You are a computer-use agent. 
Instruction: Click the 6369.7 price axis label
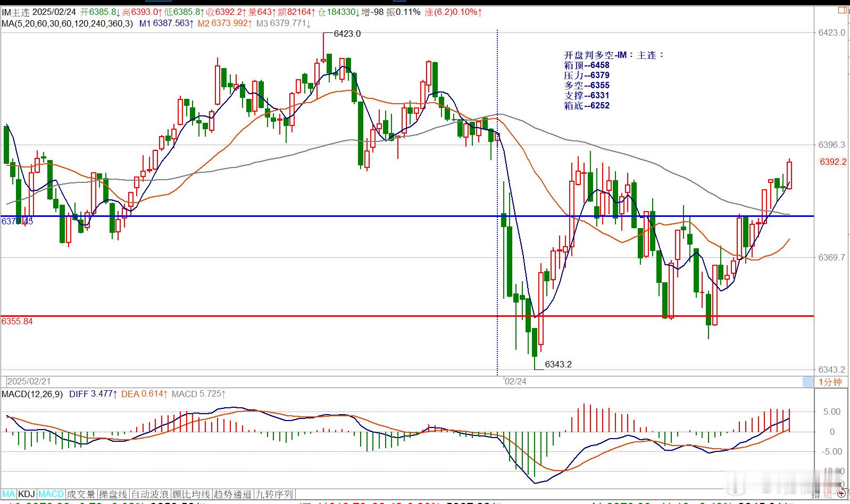(832, 257)
